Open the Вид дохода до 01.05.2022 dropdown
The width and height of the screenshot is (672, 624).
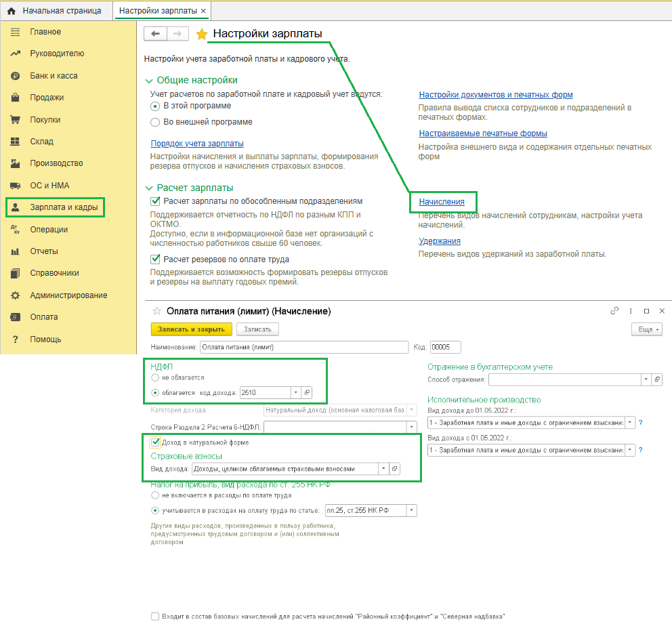(x=630, y=423)
